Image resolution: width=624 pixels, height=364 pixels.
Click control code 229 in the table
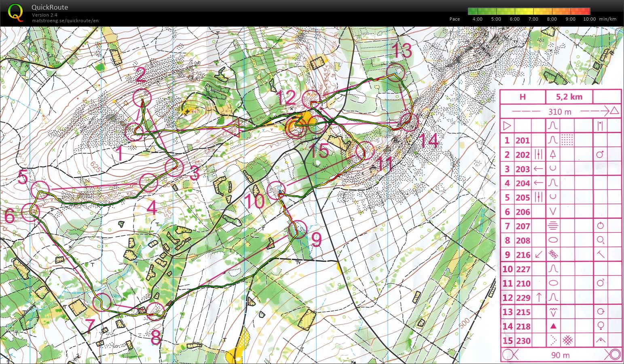pos(522,298)
